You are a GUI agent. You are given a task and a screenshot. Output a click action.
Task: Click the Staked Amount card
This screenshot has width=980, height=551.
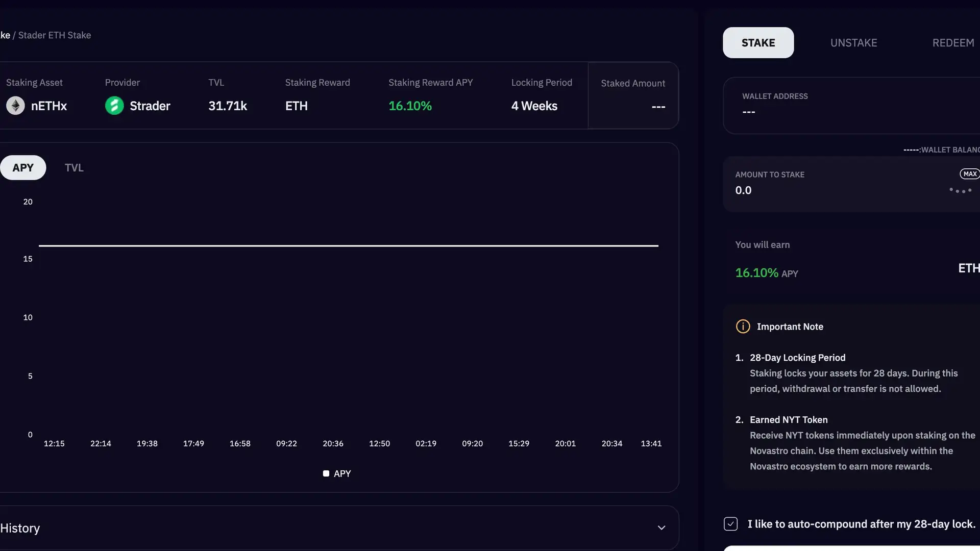tap(633, 95)
